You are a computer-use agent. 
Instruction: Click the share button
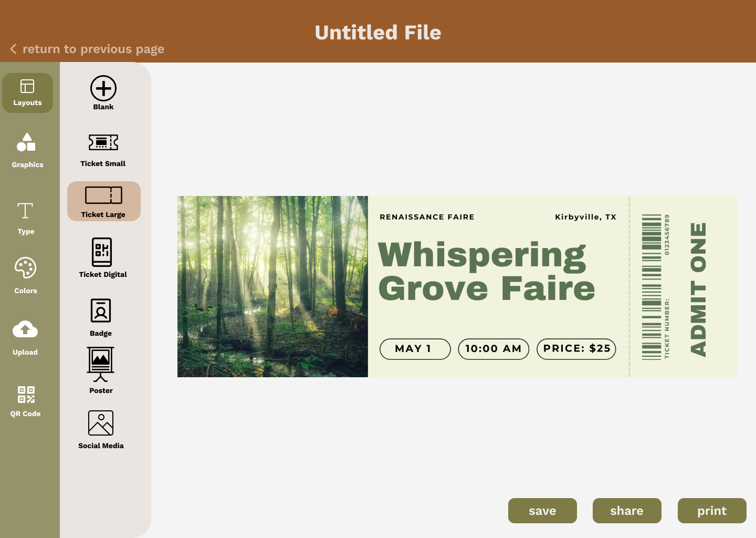pyautogui.click(x=627, y=511)
